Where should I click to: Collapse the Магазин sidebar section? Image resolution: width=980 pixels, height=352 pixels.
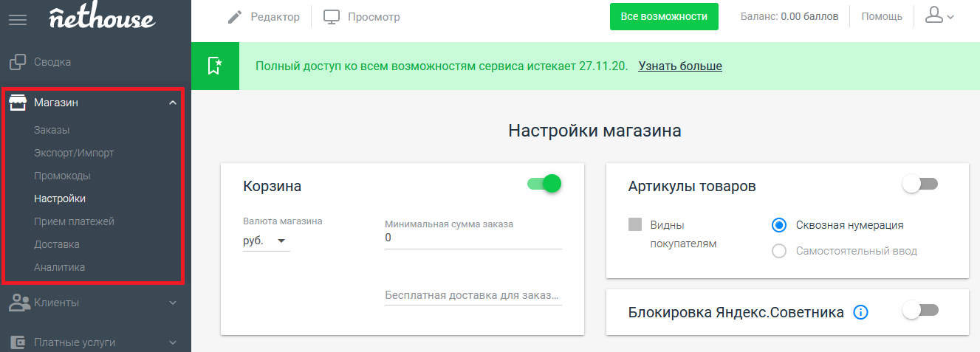coord(173,103)
